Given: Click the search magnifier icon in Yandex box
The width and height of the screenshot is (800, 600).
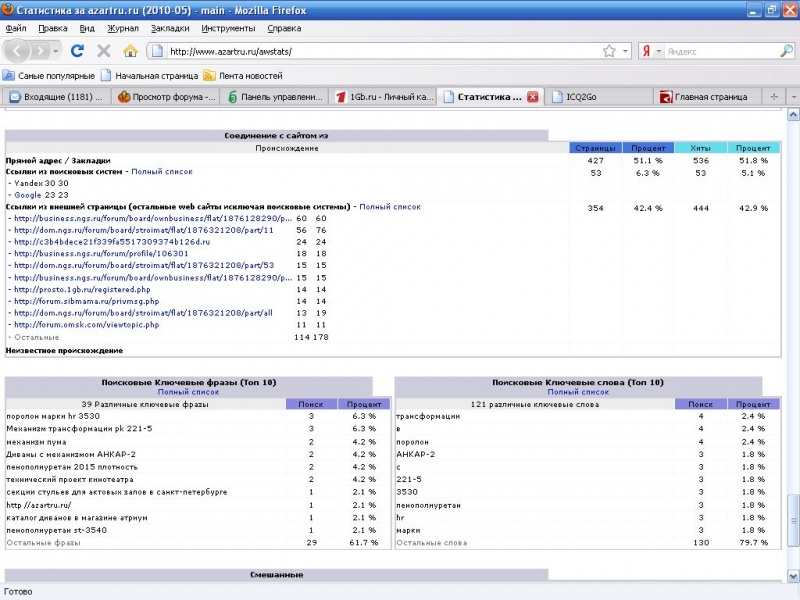Looking at the screenshot, I should click(787, 50).
